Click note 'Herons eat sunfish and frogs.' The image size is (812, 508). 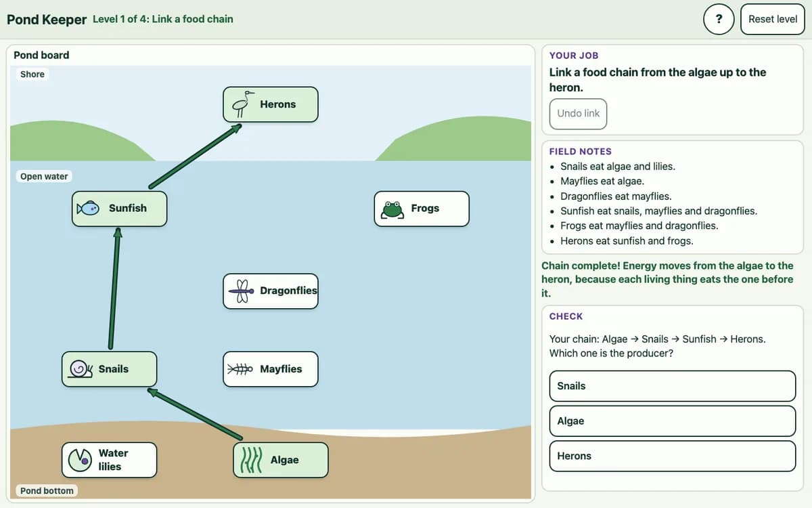tap(627, 240)
